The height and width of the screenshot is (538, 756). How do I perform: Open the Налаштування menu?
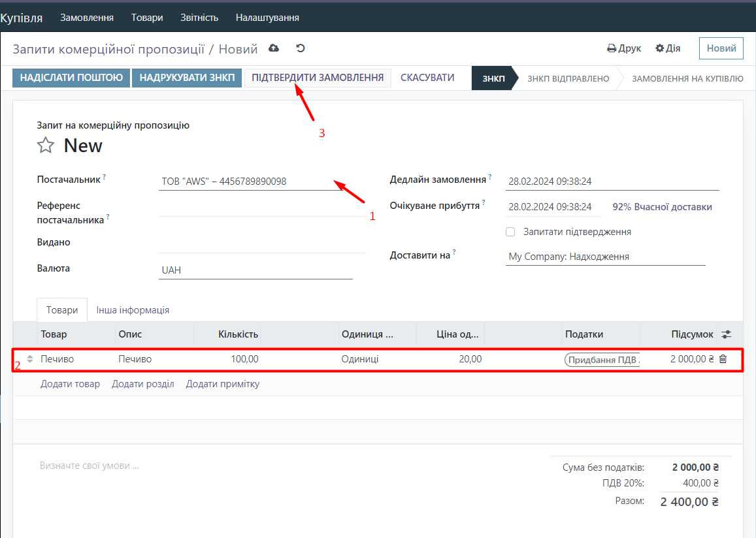(267, 18)
